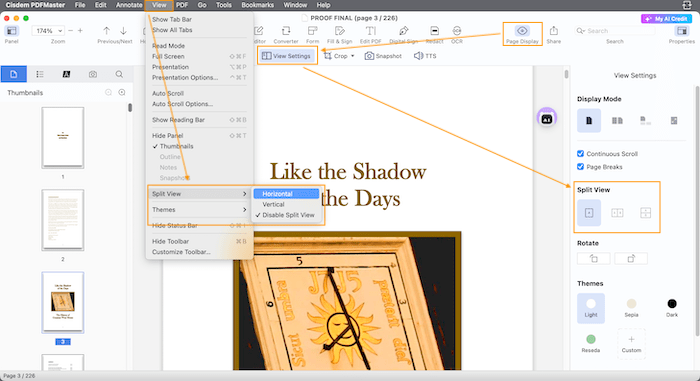Shrink thumbnails with the minus icon
700x381 pixels.
(108, 92)
